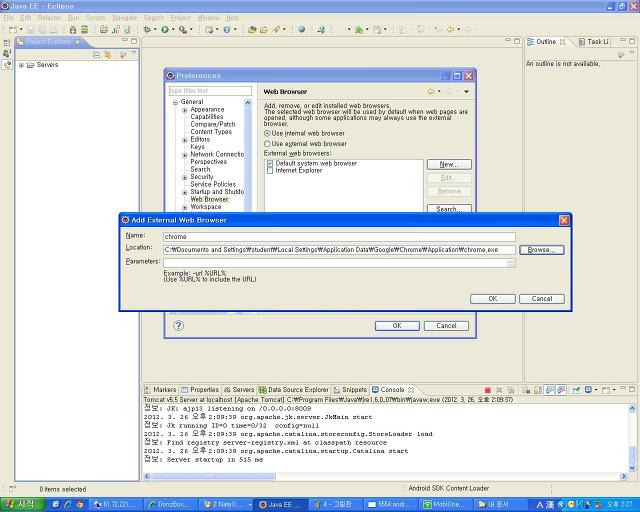Image resolution: width=640 pixels, height=512 pixels.
Task: Expand the Appearance node in Preferences
Action: (184, 110)
